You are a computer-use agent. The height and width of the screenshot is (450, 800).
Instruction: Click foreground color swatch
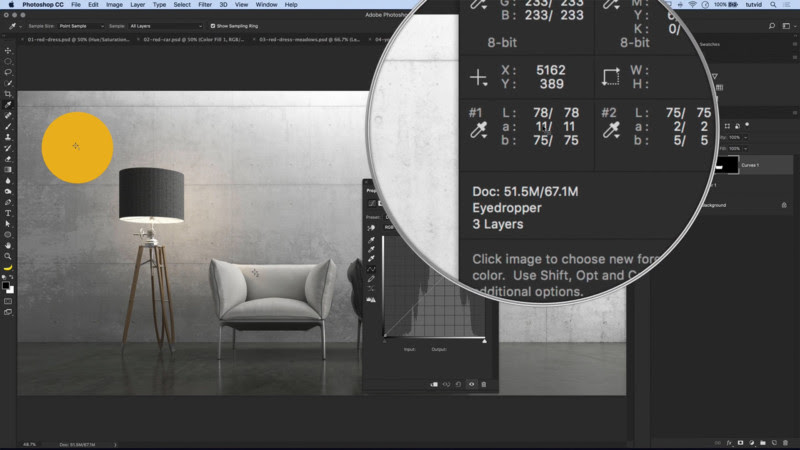pyautogui.click(x=6, y=286)
